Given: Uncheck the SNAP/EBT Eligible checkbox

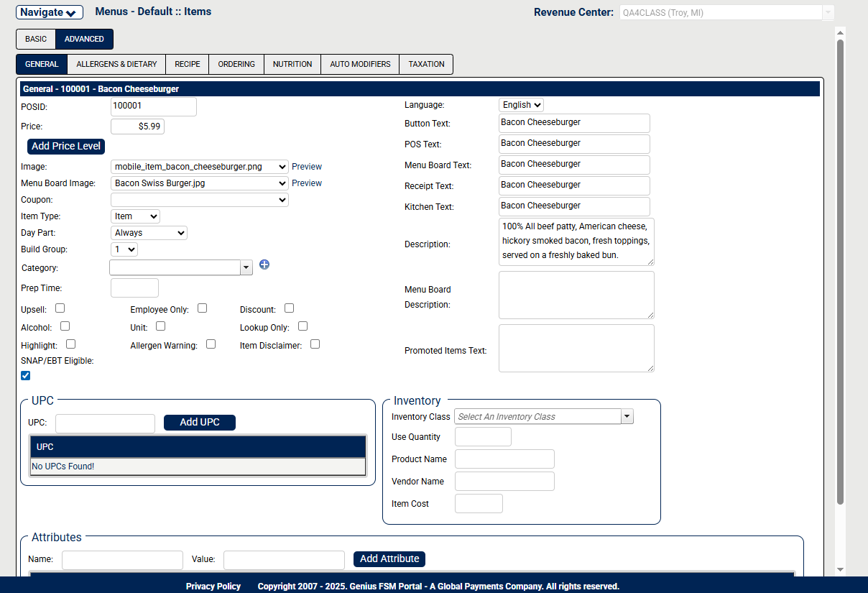Looking at the screenshot, I should pos(26,375).
